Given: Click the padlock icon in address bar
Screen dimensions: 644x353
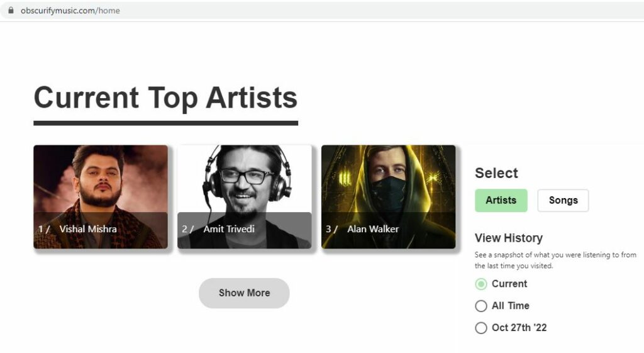Looking at the screenshot, I should click(10, 11).
